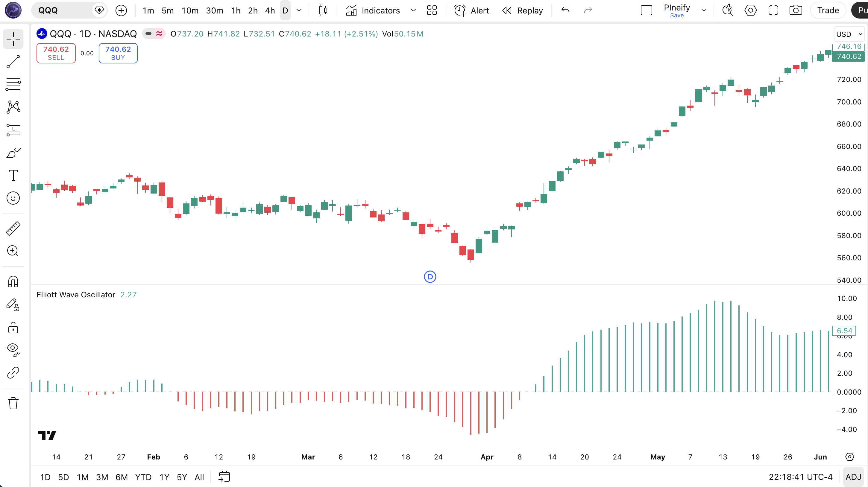This screenshot has height=487, width=868.
Task: Open chart settings hexagon icon
Action: pyautogui.click(x=750, y=10)
